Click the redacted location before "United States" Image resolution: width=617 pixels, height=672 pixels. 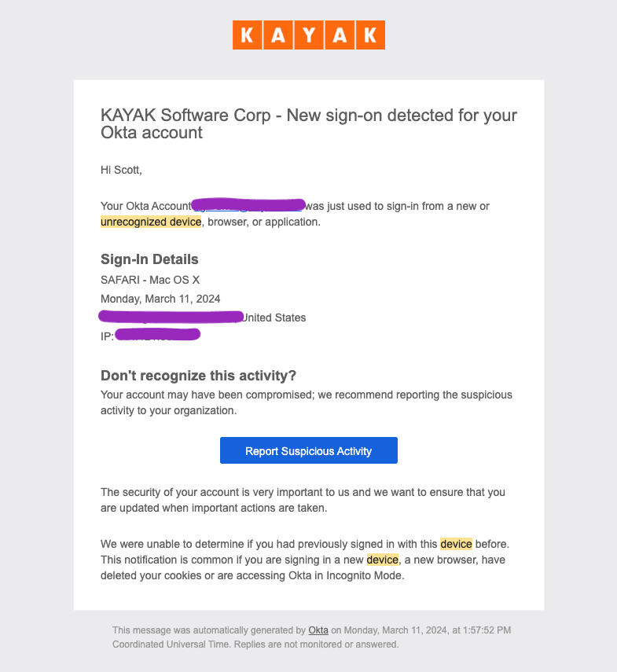click(x=171, y=317)
